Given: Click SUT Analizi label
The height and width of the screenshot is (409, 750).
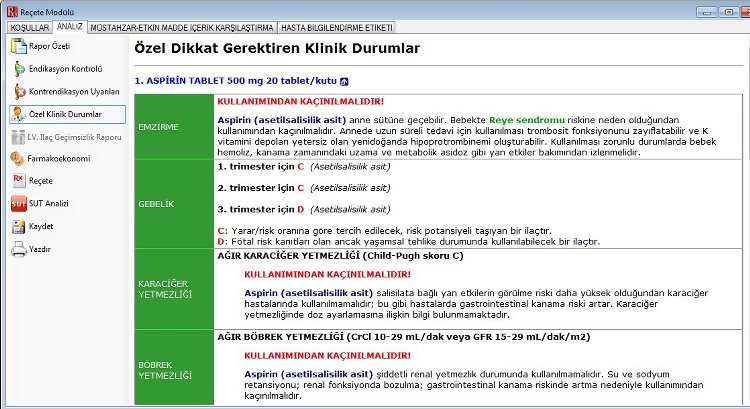Looking at the screenshot, I should point(48,203).
